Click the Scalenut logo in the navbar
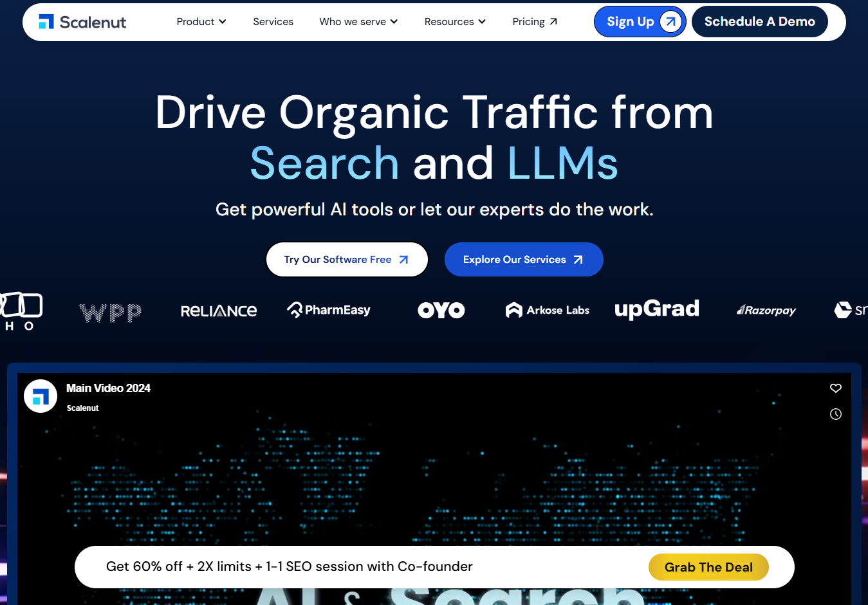Screen dimensions: 868x605 [x=82, y=22]
